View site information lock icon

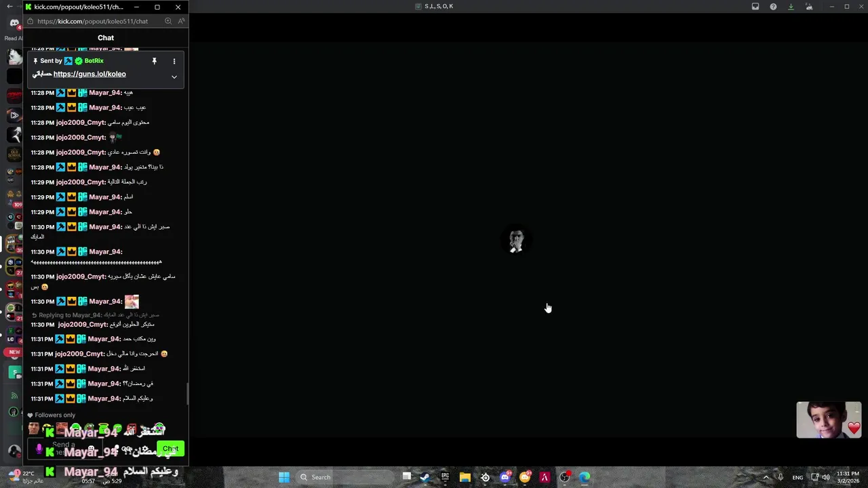30,21
